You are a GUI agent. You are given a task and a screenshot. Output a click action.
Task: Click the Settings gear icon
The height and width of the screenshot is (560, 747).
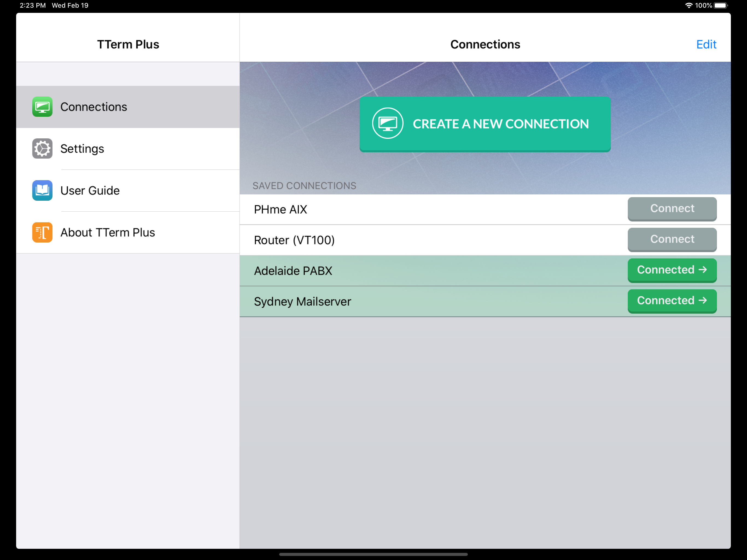tap(42, 148)
